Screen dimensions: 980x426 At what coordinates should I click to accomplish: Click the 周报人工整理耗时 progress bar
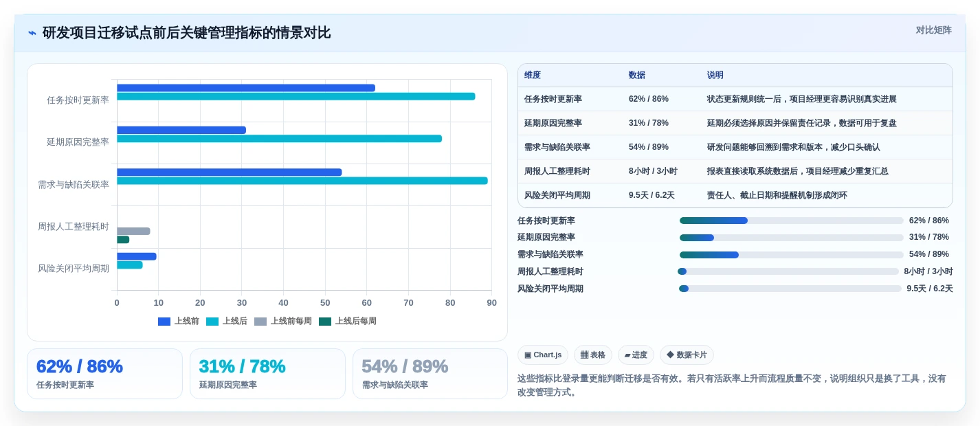(788, 271)
